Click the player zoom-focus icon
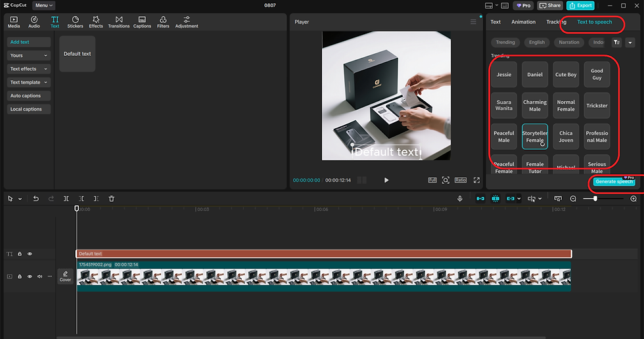Viewport: 644px width, 339px height. pos(446,180)
